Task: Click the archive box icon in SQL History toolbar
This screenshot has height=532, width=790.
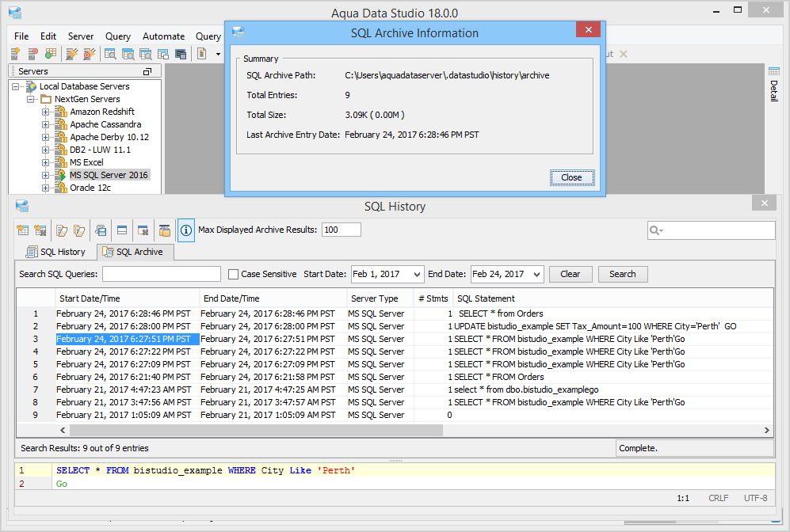Action: [x=164, y=230]
